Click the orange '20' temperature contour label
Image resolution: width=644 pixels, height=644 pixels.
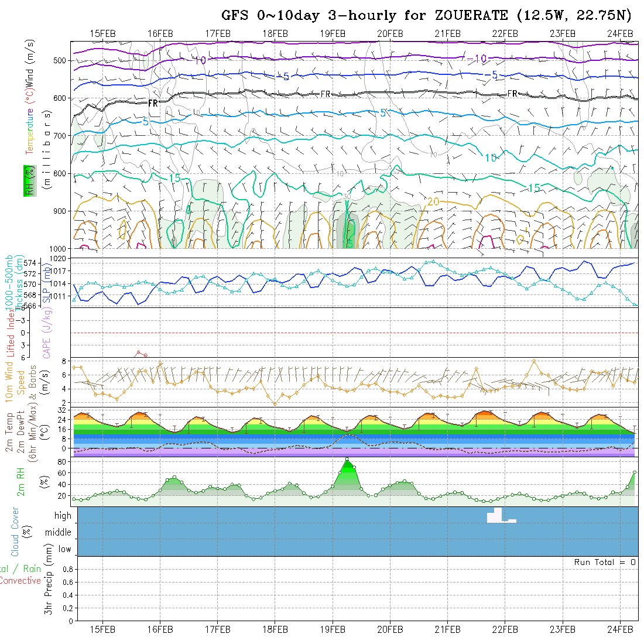coord(433,201)
